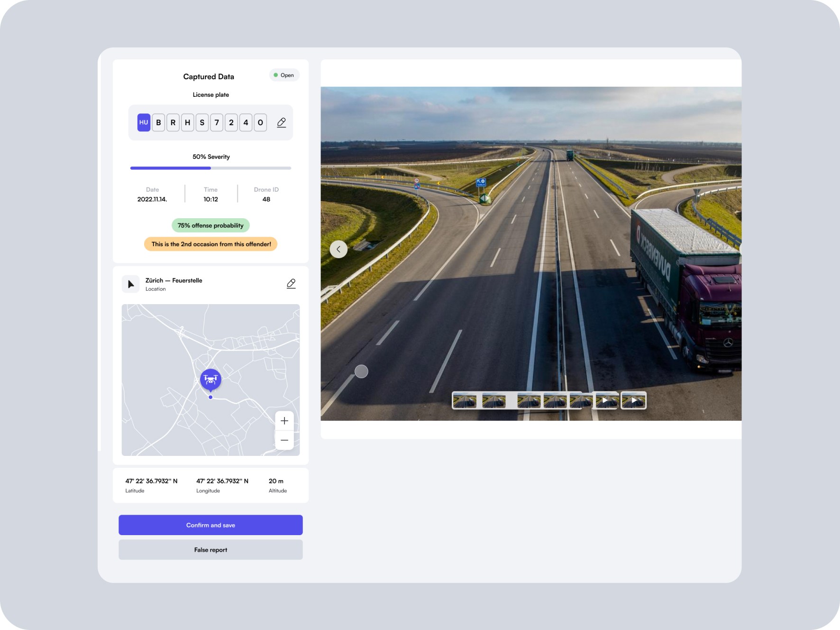The height and width of the screenshot is (630, 840).
Task: Select plate character R
Action: pos(173,122)
